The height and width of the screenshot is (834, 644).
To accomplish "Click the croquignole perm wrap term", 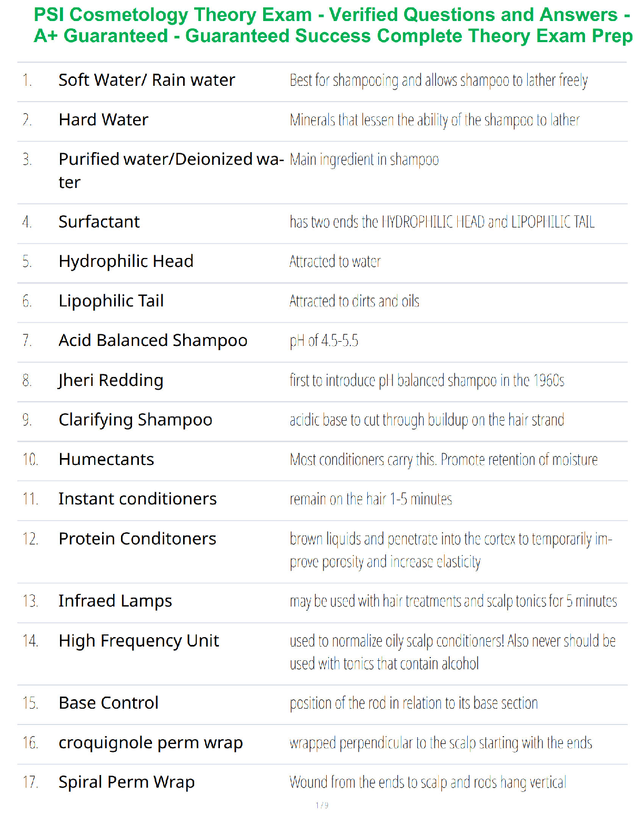I will 151,743.
